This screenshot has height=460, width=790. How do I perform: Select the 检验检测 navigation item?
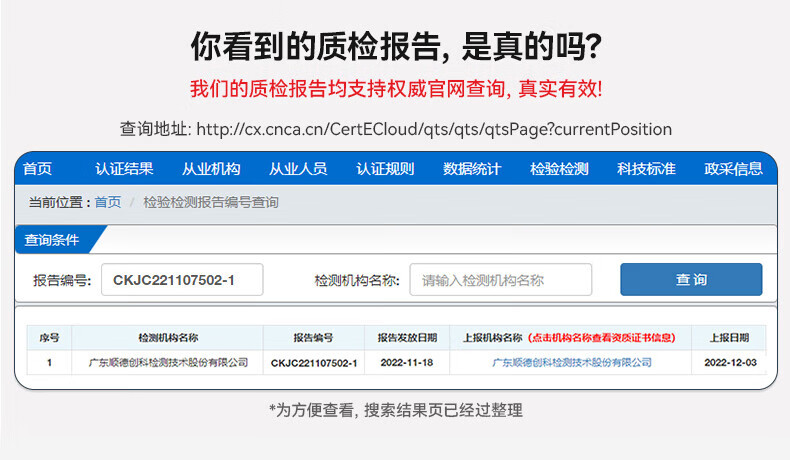tap(559, 169)
